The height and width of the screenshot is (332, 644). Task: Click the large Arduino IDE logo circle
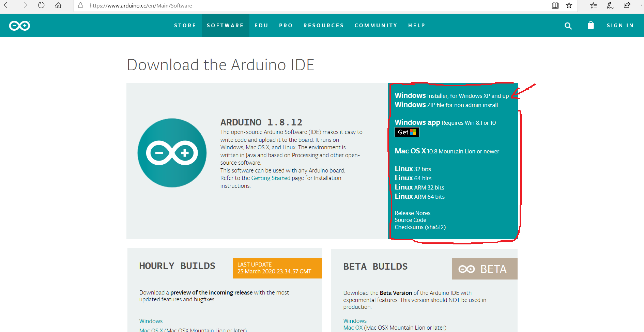point(172,153)
